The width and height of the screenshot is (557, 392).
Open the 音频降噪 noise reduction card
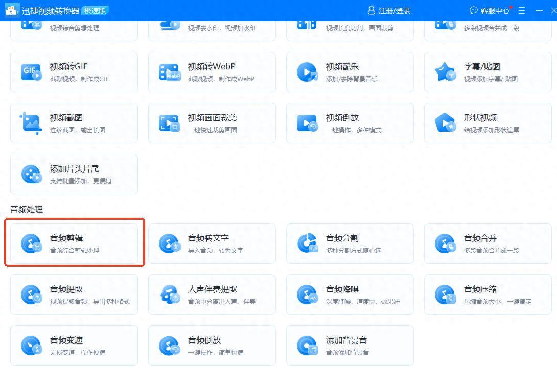(x=350, y=295)
